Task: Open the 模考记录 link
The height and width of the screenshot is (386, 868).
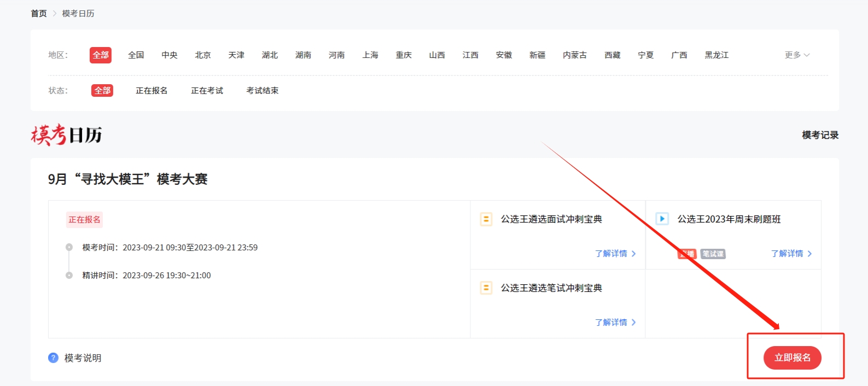Action: (x=820, y=135)
